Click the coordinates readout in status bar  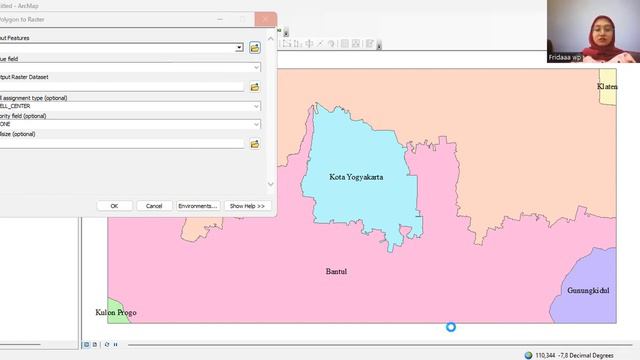[x=574, y=356]
